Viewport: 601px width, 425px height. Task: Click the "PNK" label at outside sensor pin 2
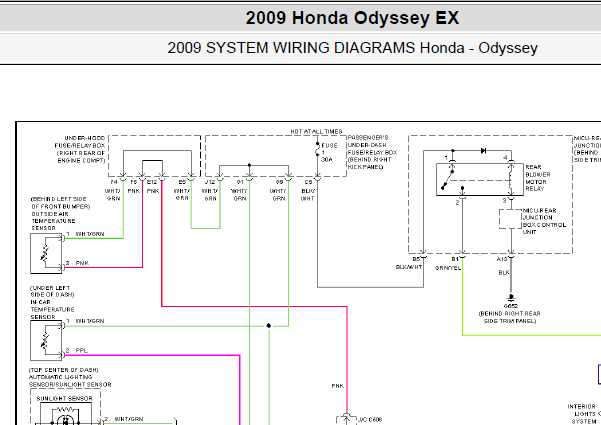tap(82, 263)
